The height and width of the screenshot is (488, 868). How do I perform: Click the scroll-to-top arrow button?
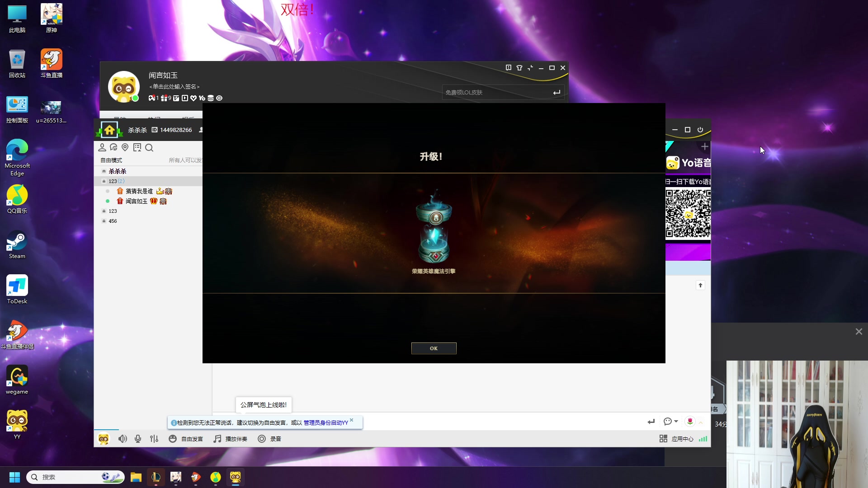pyautogui.click(x=700, y=285)
